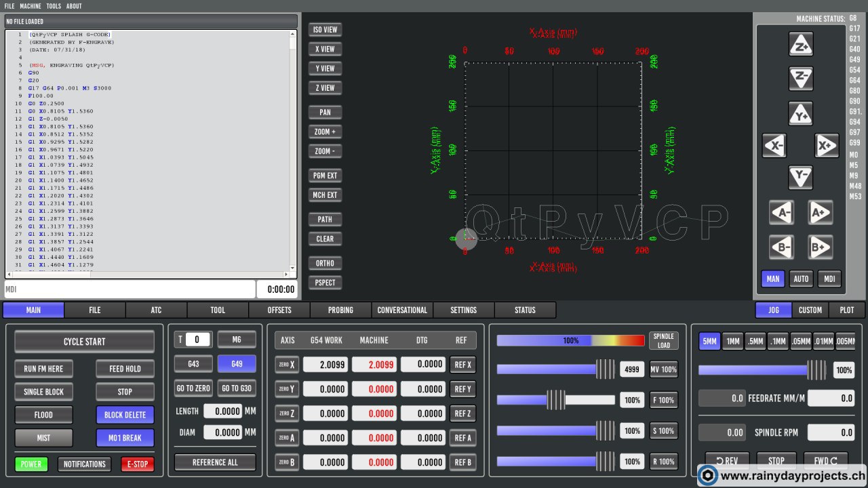Switch to the CONVERSATIONAL tab
Viewport: 868px width, 488px height.
pyautogui.click(x=402, y=310)
